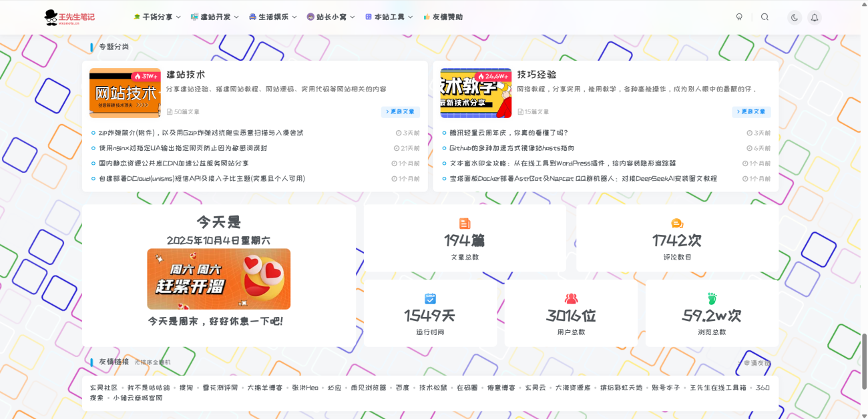Click the orange article icon above 194篇
The width and height of the screenshot is (868, 419).
(x=465, y=224)
